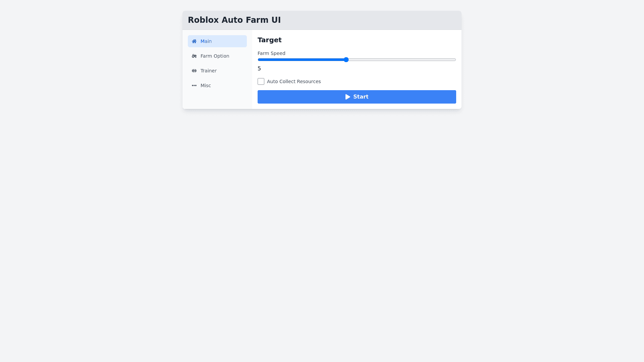This screenshot has width=644, height=362.
Task: Click the "Auto Collect Resources" label text
Action: pyautogui.click(x=294, y=81)
